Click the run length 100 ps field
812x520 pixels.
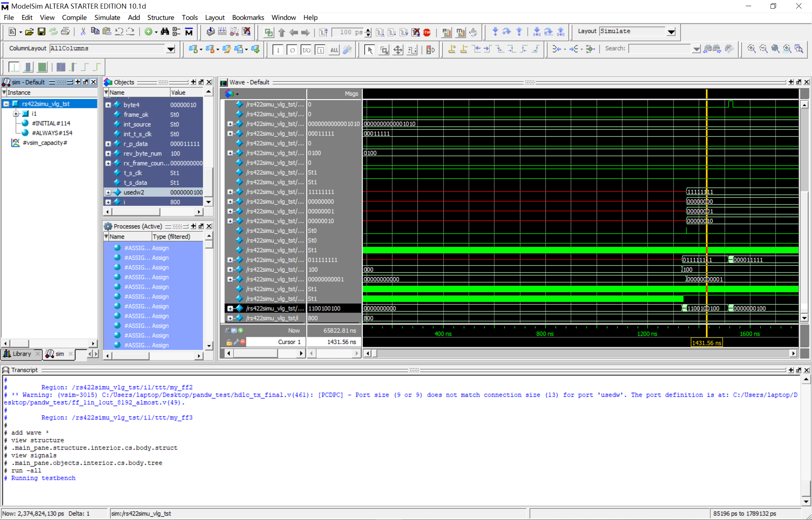(x=348, y=32)
